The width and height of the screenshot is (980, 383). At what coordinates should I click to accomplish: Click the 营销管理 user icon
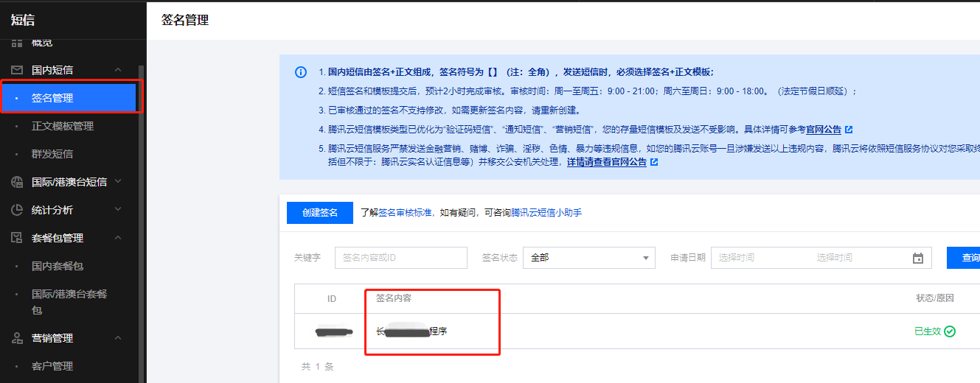point(17,338)
